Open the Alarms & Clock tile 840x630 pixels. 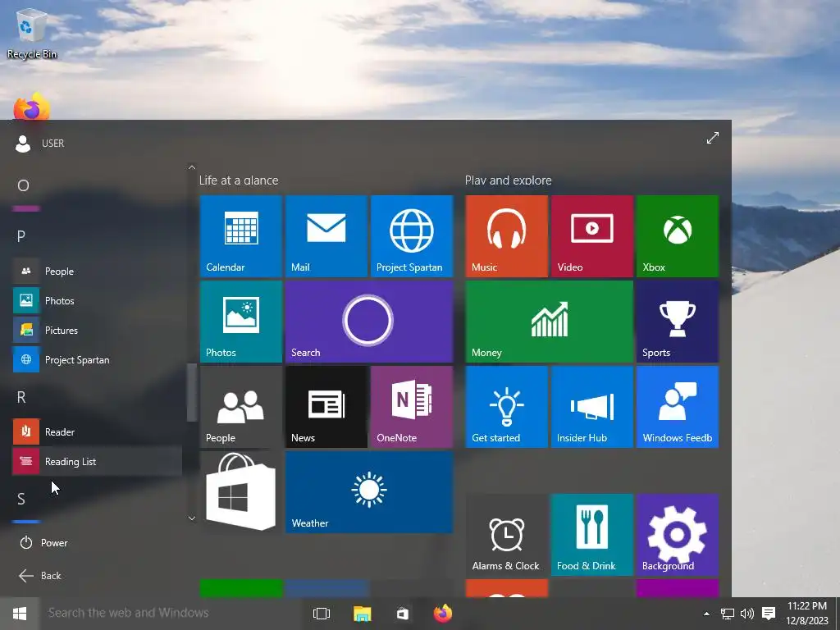506,535
